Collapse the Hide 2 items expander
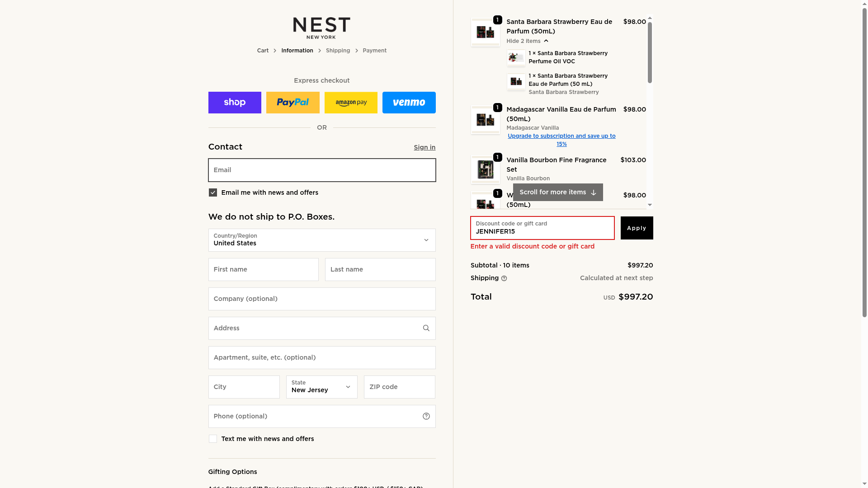The width and height of the screenshot is (868, 488). (527, 41)
